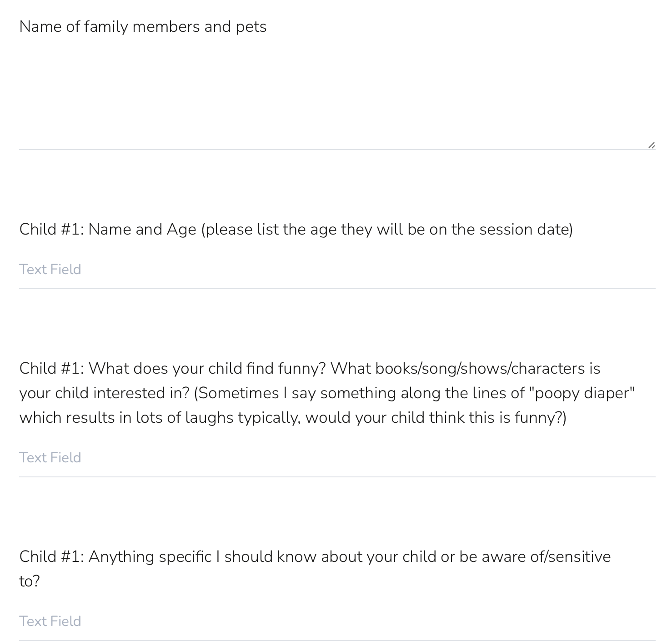Click the 'Child #1: Name and Age' label
Screen dimensions: 672x641
107,230
